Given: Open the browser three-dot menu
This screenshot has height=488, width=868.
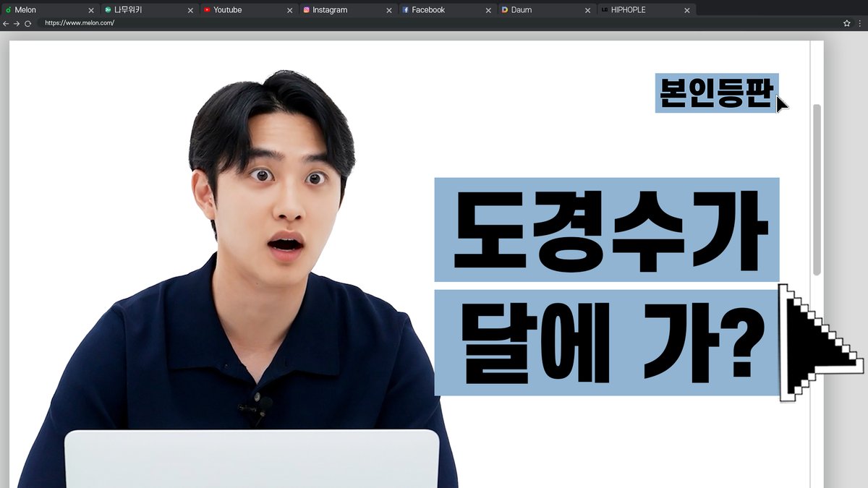Looking at the screenshot, I should coord(859,23).
